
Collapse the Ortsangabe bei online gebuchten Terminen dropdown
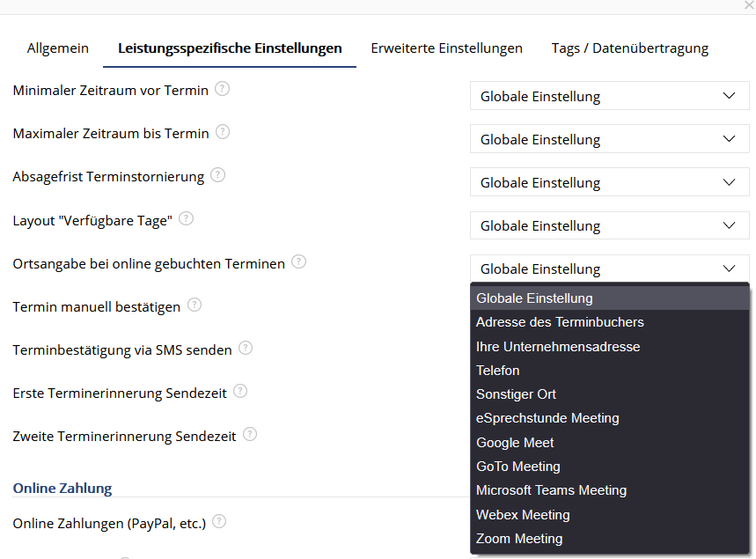[609, 268]
